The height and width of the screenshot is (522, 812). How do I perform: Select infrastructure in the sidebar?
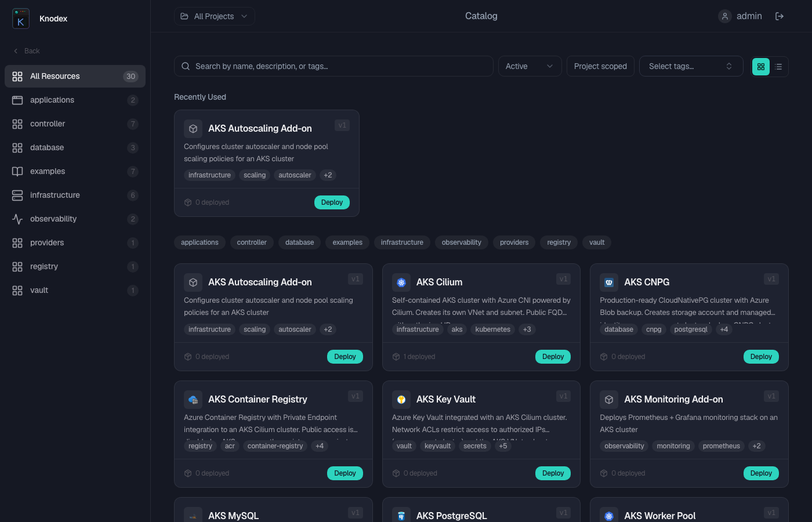point(55,195)
